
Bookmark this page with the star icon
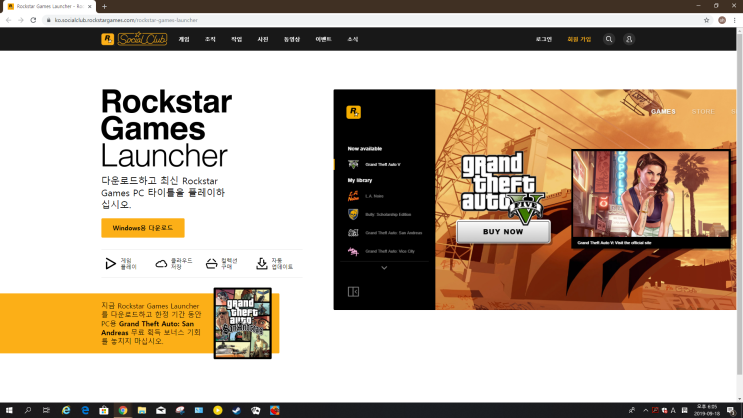[x=707, y=20]
